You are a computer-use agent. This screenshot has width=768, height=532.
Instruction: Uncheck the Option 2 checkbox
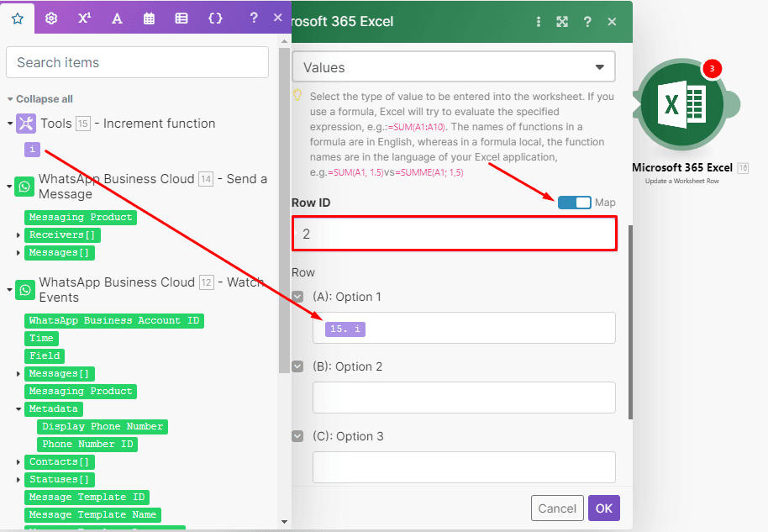(297, 366)
